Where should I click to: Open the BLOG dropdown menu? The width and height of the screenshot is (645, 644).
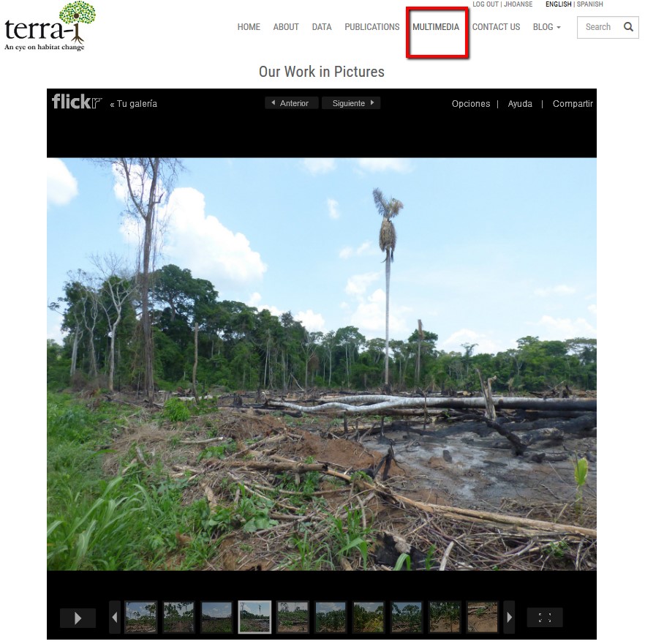546,27
